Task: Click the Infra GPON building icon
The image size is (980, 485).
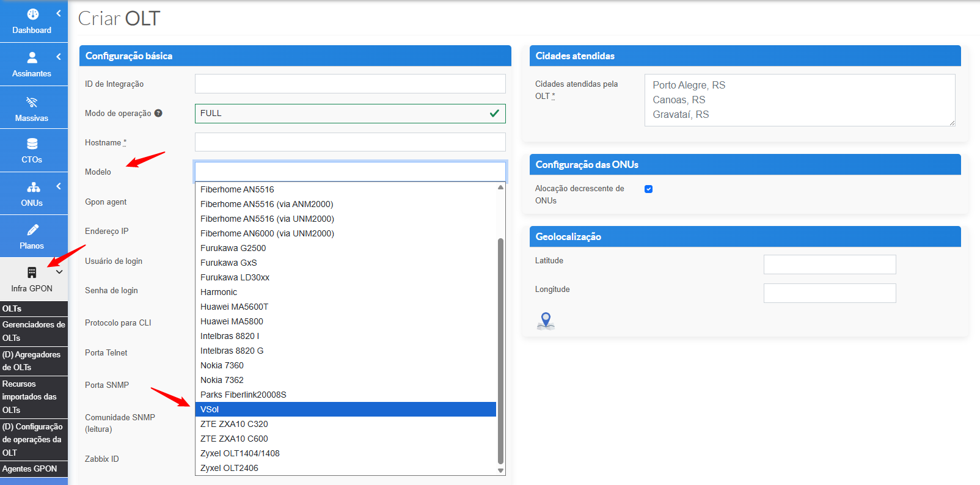Action: (32, 272)
